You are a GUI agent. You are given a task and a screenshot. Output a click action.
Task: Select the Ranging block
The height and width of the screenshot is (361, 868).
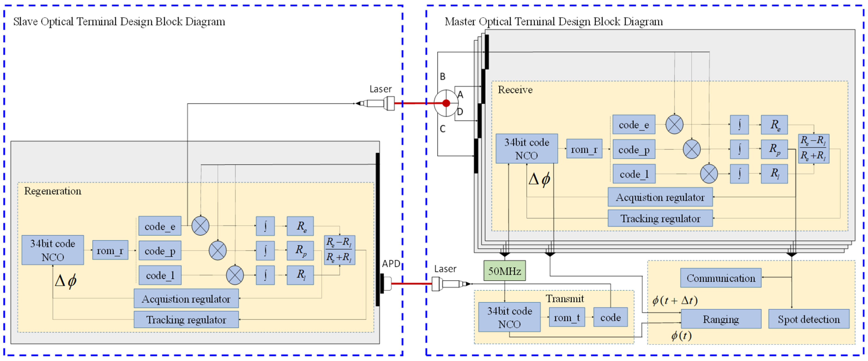[x=721, y=319]
